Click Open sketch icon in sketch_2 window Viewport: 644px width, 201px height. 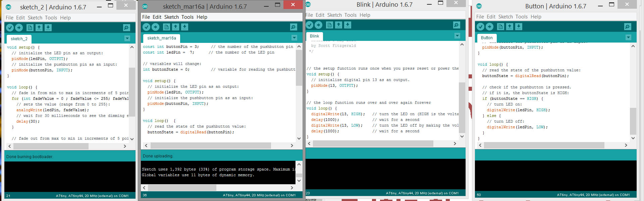(39, 27)
